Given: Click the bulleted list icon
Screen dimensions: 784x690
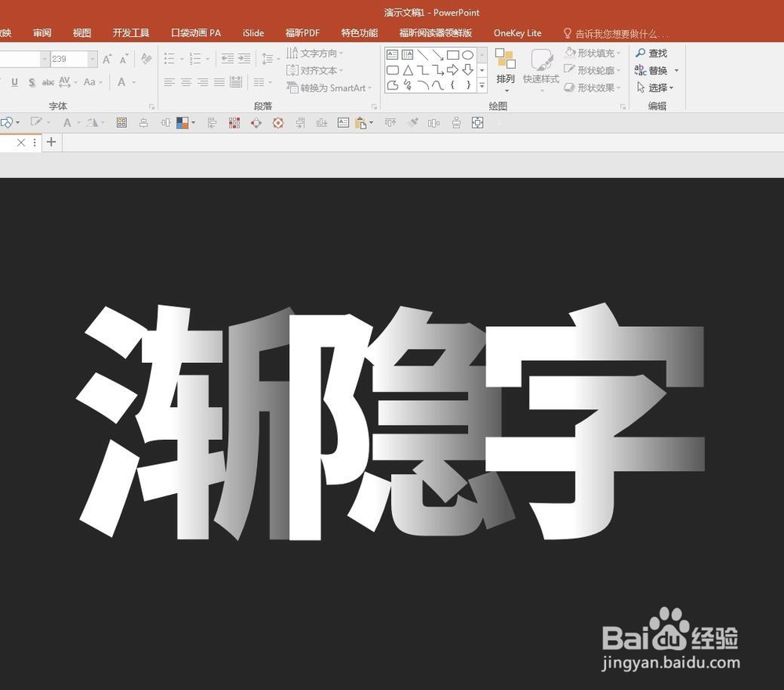Looking at the screenshot, I should point(169,59).
